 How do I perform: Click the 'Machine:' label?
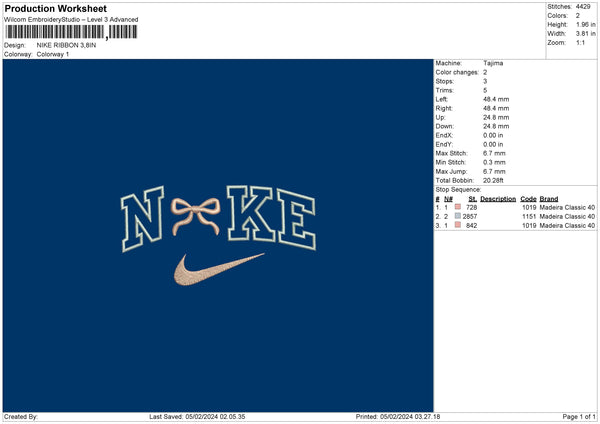448,63
